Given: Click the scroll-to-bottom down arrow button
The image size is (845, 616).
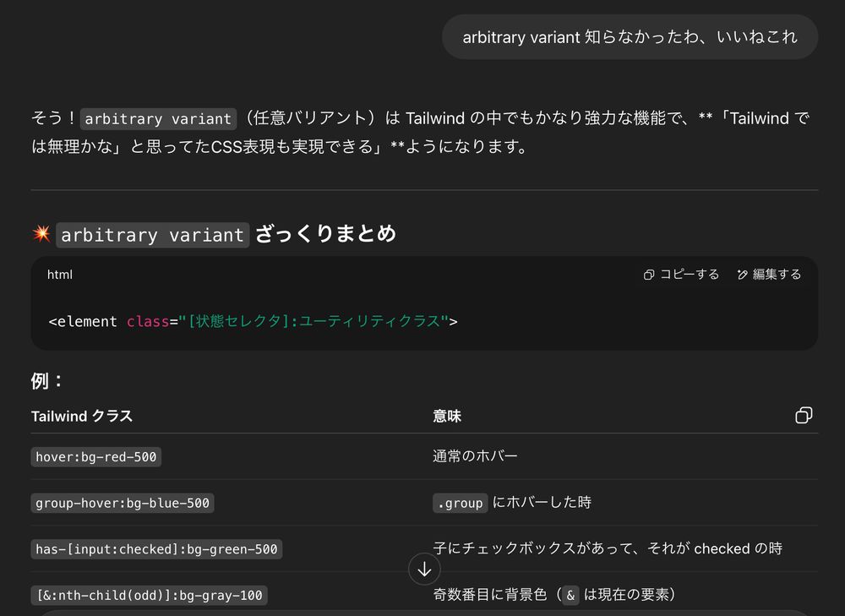Looking at the screenshot, I should [x=425, y=570].
